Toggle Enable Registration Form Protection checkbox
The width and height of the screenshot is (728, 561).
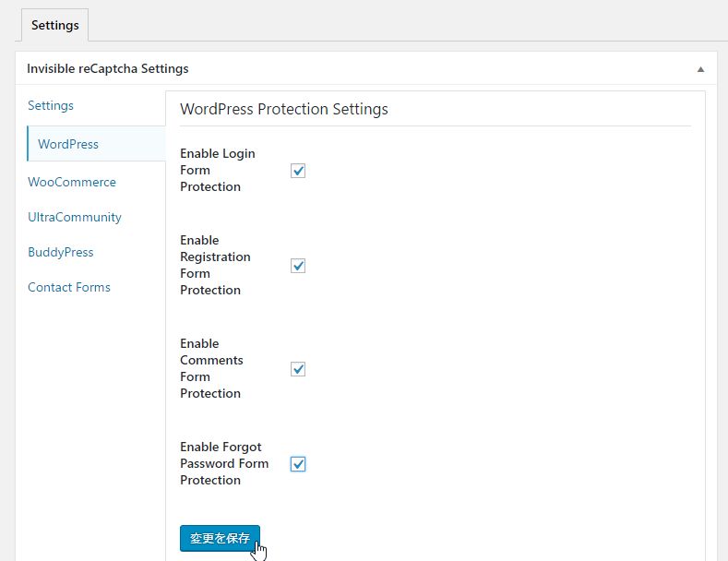[x=298, y=266]
